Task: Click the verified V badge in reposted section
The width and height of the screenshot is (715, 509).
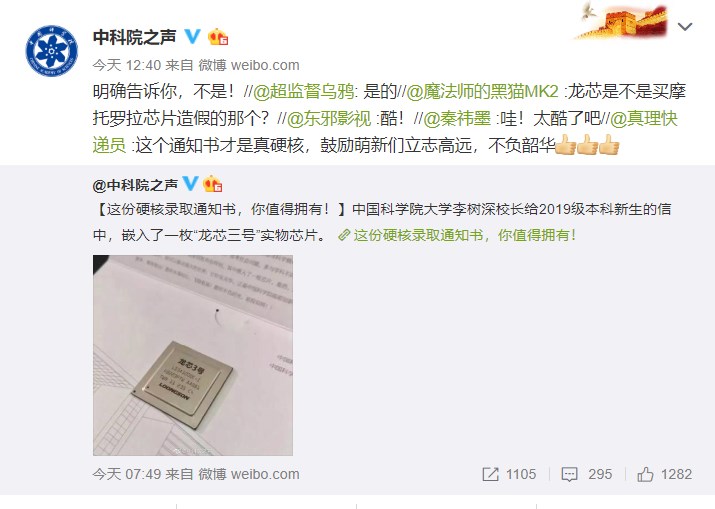Action: coord(191,184)
